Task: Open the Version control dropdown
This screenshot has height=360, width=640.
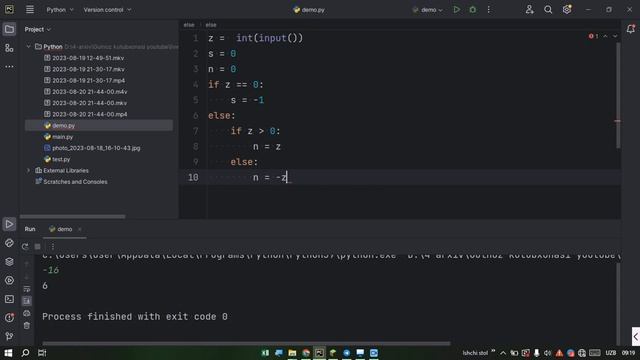Action: point(107,9)
